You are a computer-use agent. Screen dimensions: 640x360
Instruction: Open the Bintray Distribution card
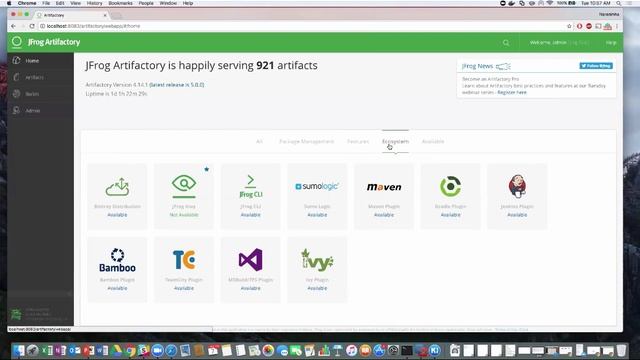[x=117, y=196]
